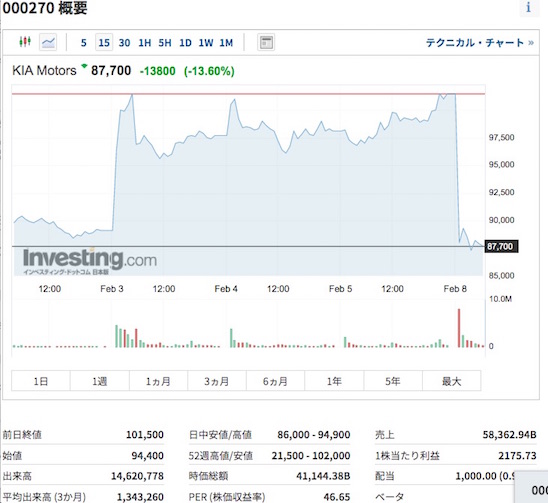Select the area line chart icon
This screenshot has width=548, height=503.
coord(48,42)
